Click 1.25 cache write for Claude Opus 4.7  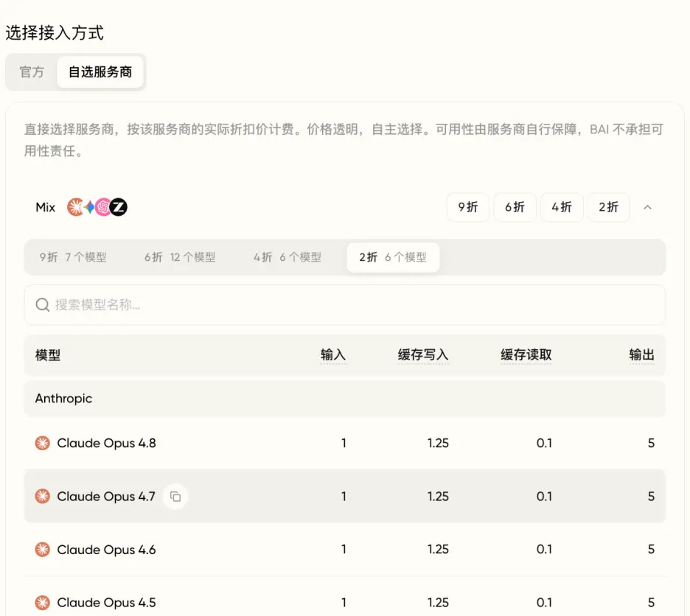[x=438, y=497]
